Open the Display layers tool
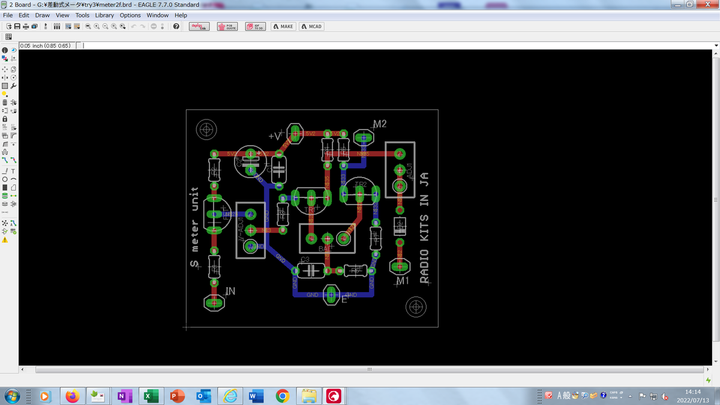Viewport: 720px width, 405px height. [x=4, y=59]
